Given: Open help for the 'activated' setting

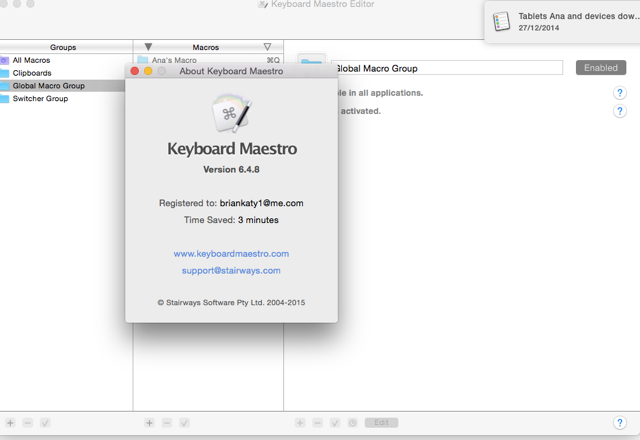Looking at the screenshot, I should click(620, 111).
